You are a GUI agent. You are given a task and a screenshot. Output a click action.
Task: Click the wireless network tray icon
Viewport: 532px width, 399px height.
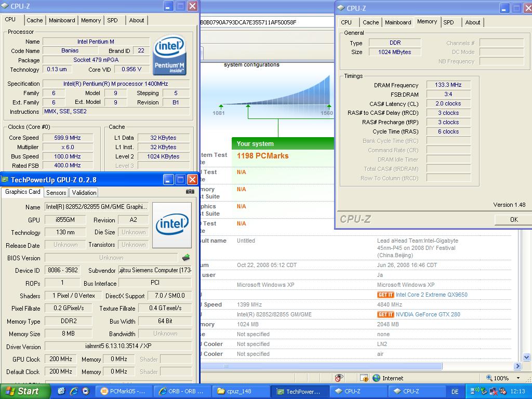click(x=475, y=391)
